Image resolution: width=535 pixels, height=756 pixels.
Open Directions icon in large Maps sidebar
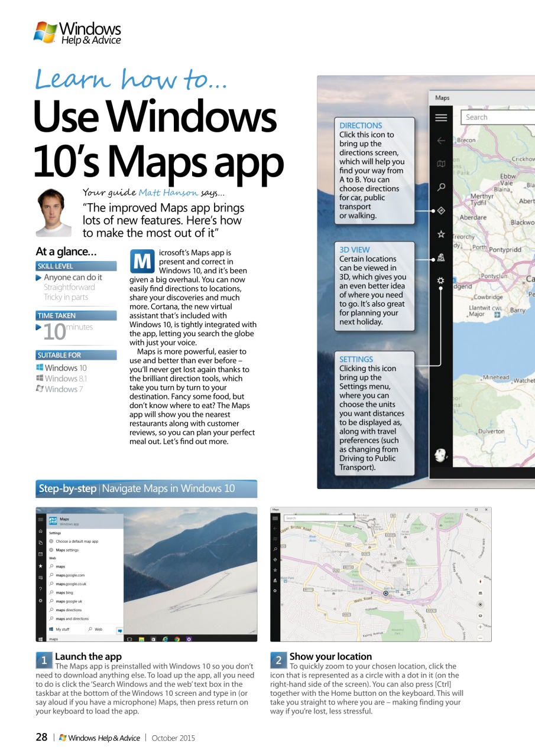441,210
